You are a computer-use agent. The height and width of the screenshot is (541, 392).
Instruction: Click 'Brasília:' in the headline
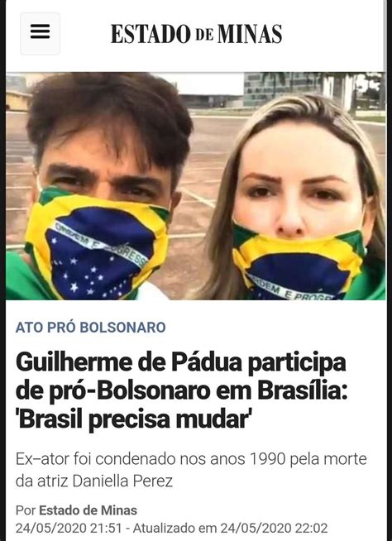tap(303, 390)
